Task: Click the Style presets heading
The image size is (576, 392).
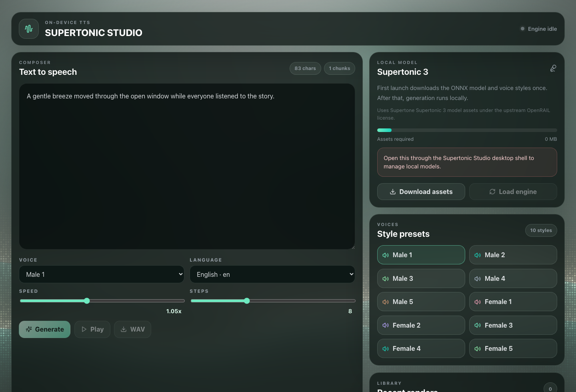Action: point(403,234)
